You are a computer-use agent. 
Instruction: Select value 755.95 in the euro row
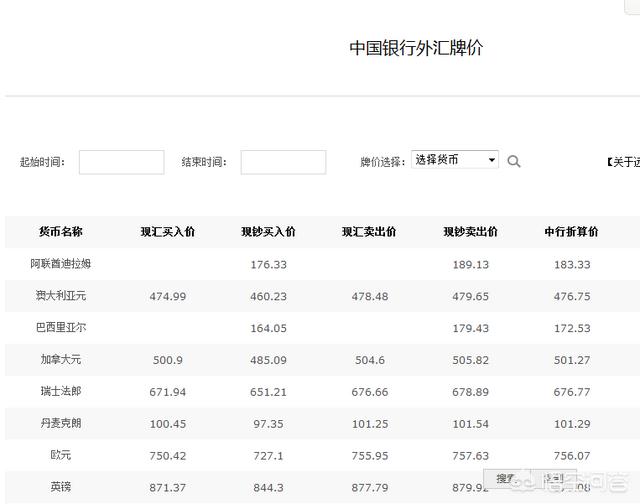[370, 456]
